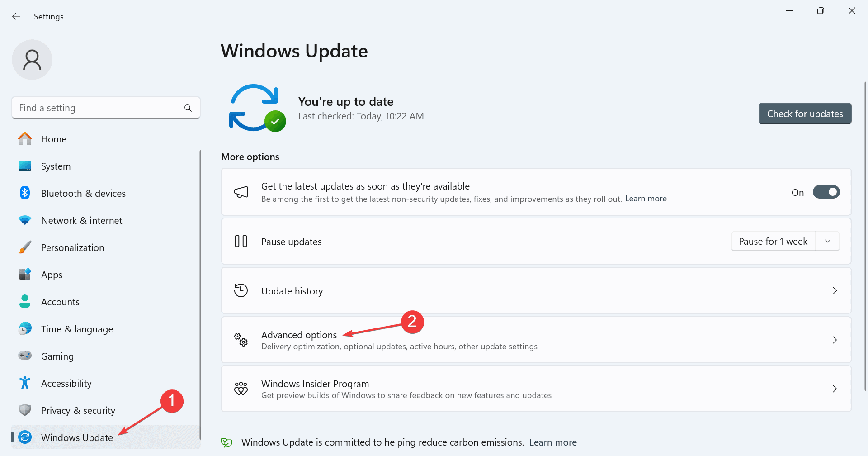Click the back arrow button
Image resolution: width=868 pixels, height=456 pixels.
[x=16, y=16]
